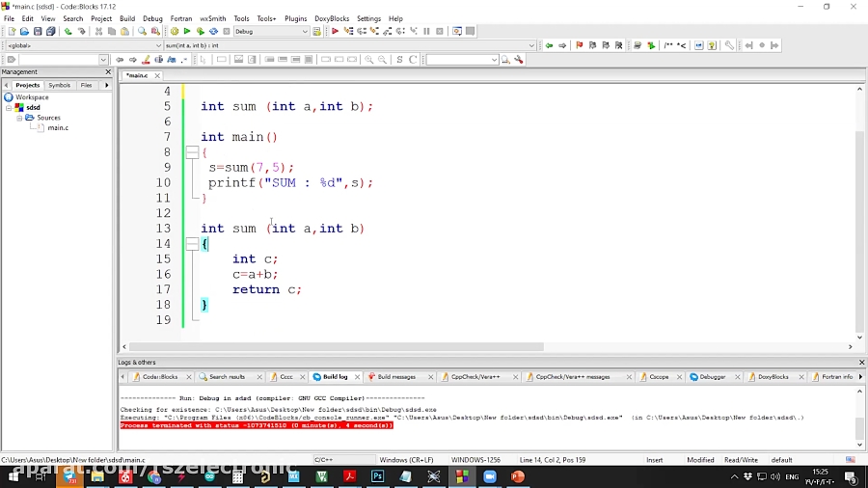Click the Open file folder icon
This screenshot has width=868, height=488.
pyautogui.click(x=24, y=31)
